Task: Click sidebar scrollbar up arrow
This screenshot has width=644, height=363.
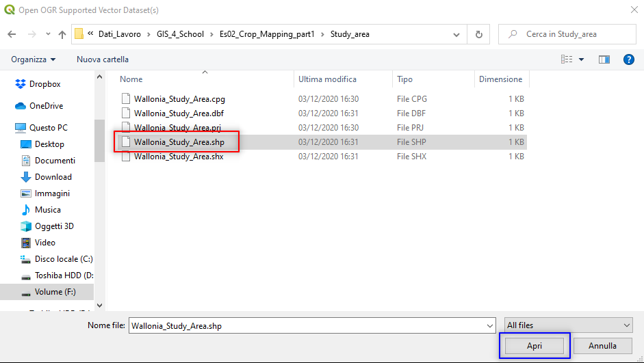Action: click(x=99, y=77)
